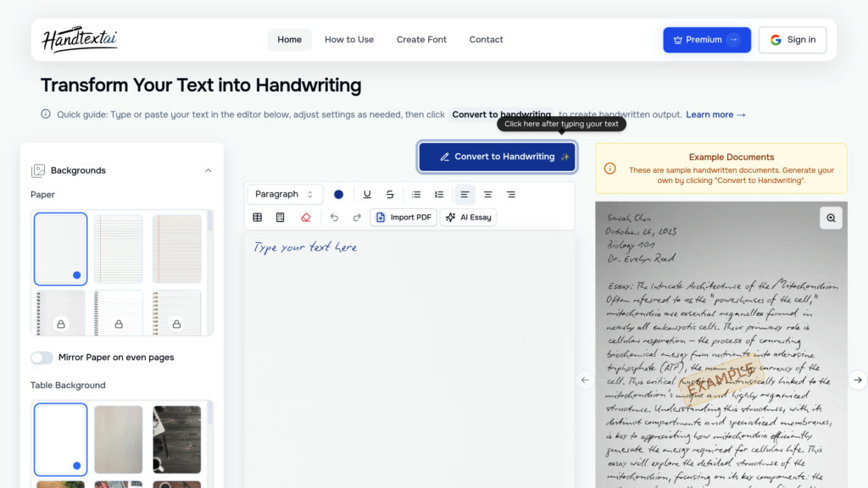
Task: Show the next example document
Action: 858,380
